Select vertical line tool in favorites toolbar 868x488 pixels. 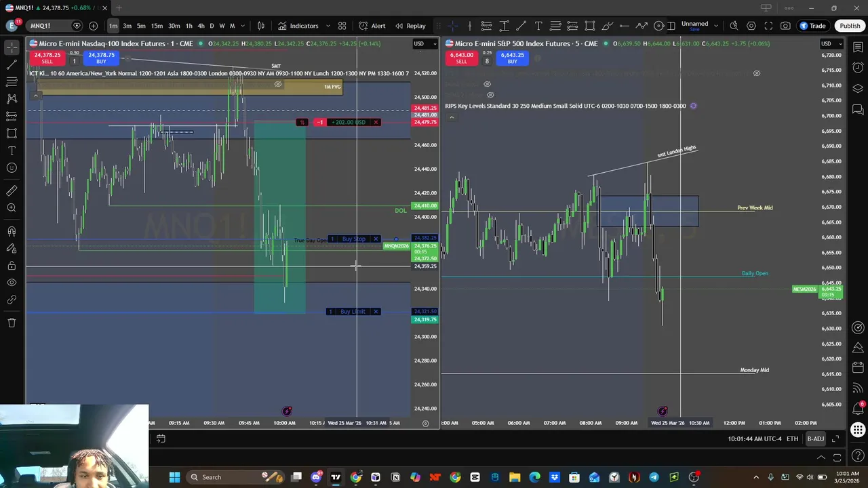coord(469,26)
